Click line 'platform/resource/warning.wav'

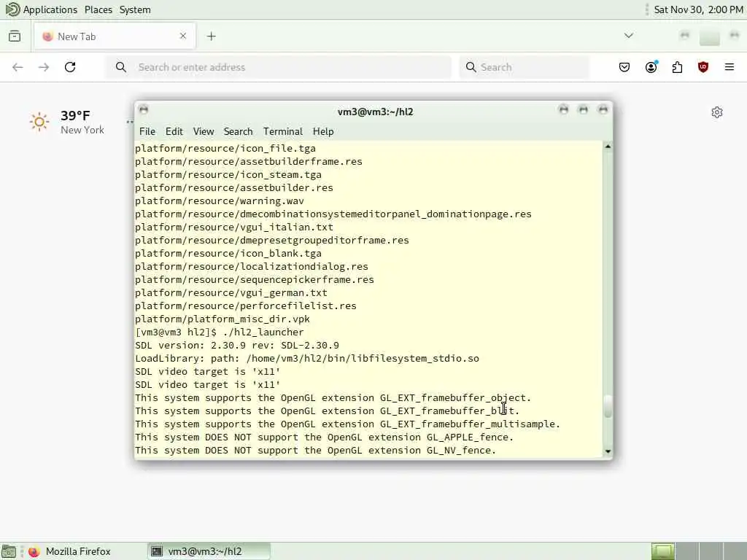[x=219, y=201]
